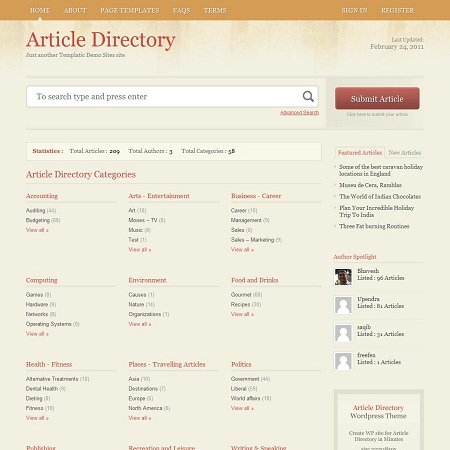Open the Sales – Marketing subcategory

(252, 240)
